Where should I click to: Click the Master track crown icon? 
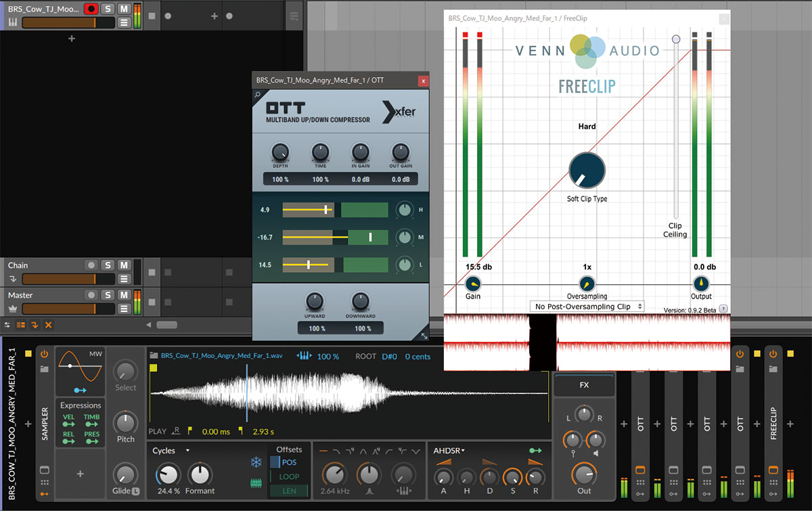(x=12, y=309)
